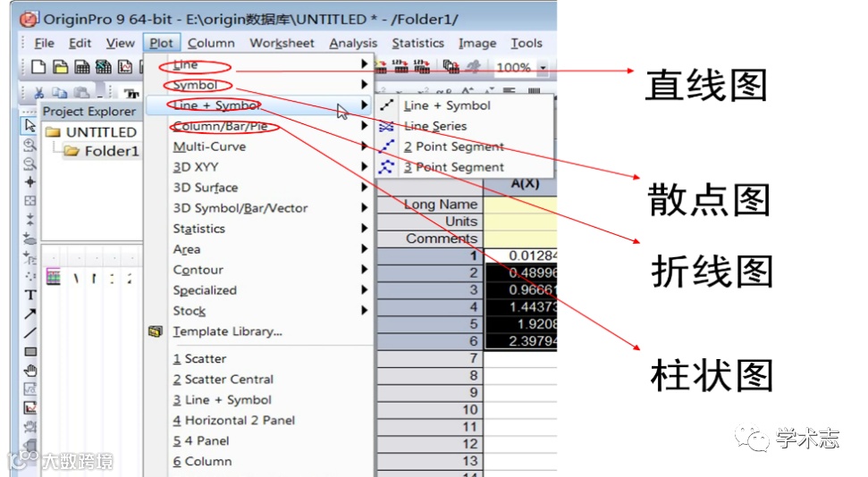The height and width of the screenshot is (477, 868).
Task: Open the Worksheet menu
Action: 282,43
